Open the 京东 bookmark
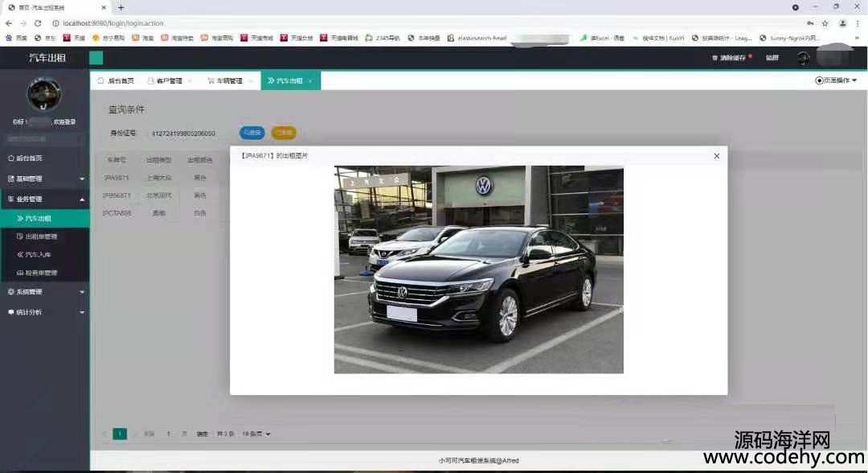The image size is (868, 473). pos(45,39)
